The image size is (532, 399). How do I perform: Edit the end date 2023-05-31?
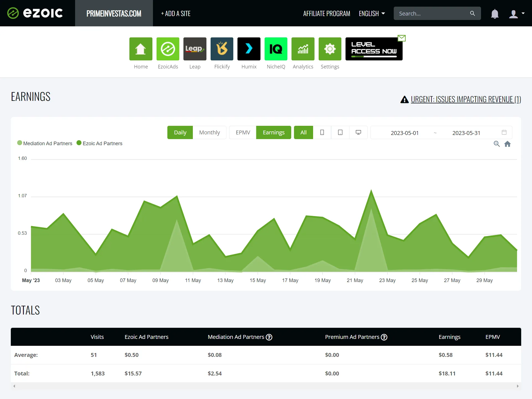pyautogui.click(x=466, y=133)
